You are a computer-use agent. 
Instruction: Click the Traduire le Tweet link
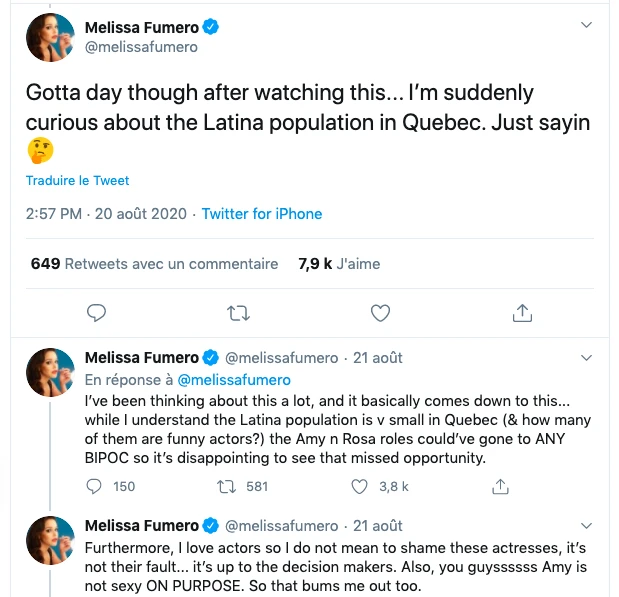click(x=78, y=181)
